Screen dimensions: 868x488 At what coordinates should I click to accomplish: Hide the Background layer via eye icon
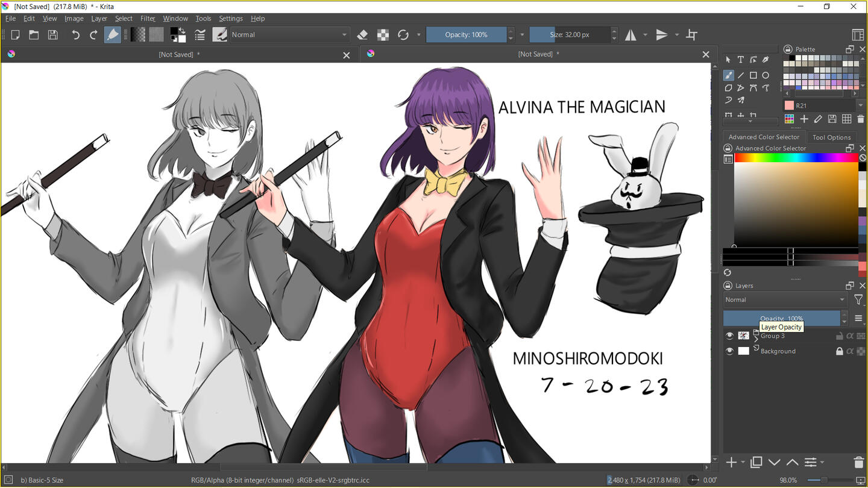[729, 351]
